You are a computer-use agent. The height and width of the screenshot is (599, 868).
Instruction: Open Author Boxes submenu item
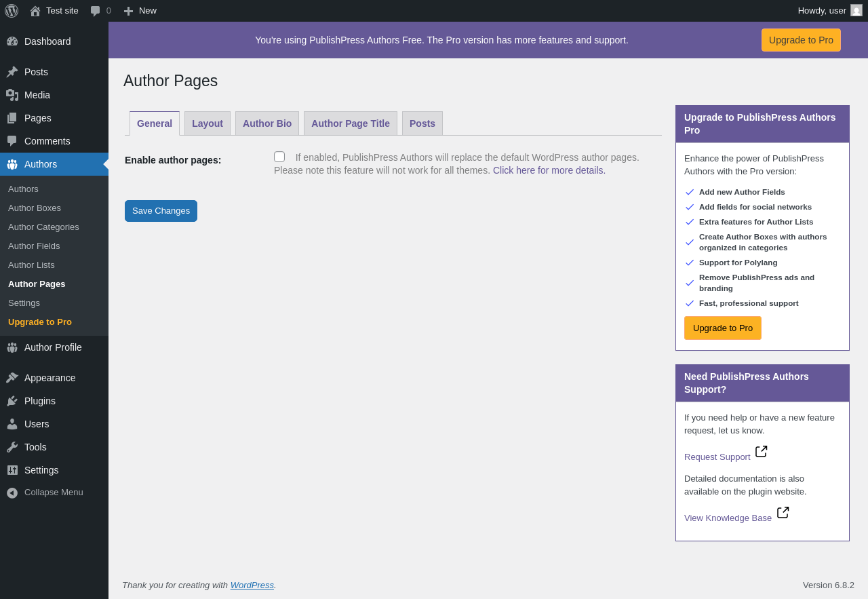click(x=35, y=208)
